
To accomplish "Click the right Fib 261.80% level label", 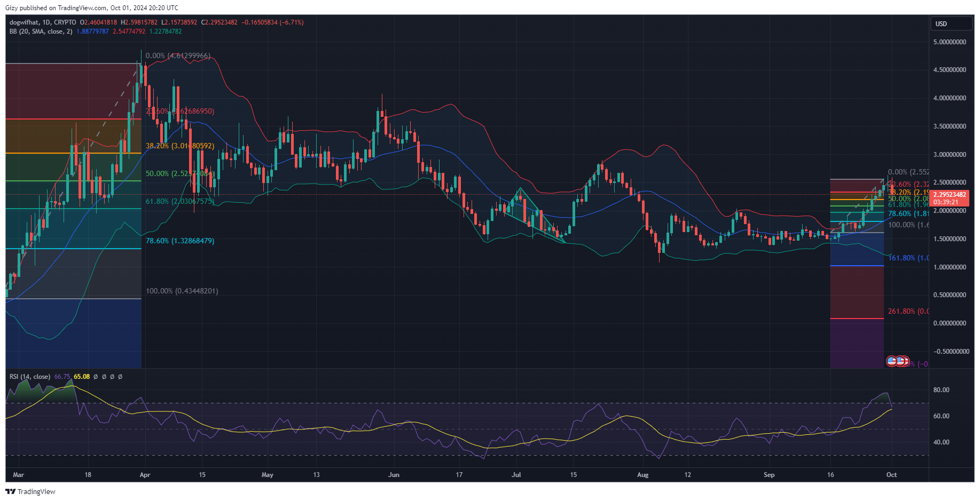I will coord(908,311).
